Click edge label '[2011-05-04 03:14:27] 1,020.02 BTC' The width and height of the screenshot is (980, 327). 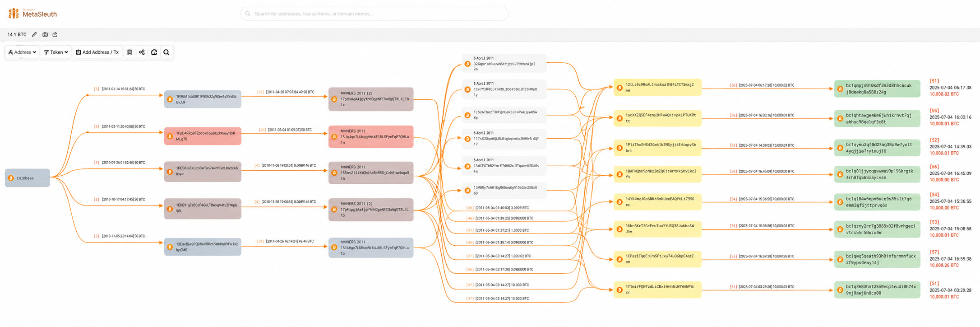coord(503,256)
